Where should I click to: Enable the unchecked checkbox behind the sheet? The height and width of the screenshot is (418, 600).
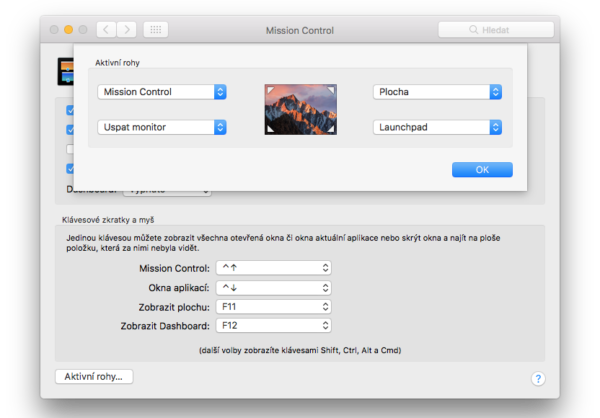[70, 149]
